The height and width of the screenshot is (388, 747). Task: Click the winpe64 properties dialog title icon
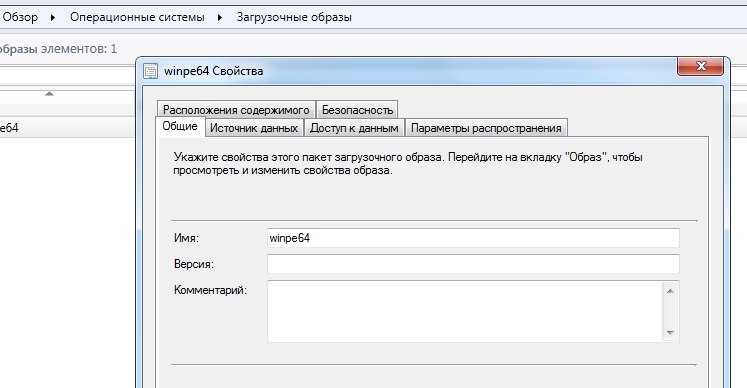(x=151, y=71)
